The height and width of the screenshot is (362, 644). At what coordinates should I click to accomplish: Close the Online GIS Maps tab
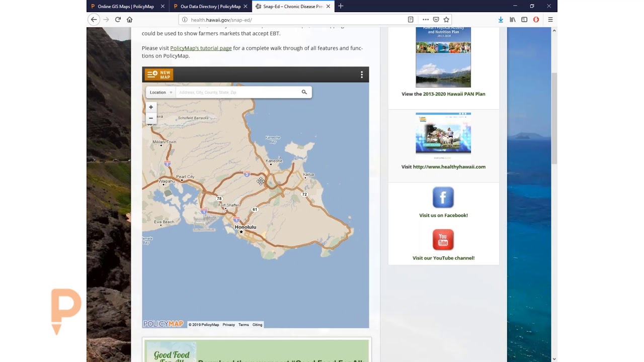(163, 7)
